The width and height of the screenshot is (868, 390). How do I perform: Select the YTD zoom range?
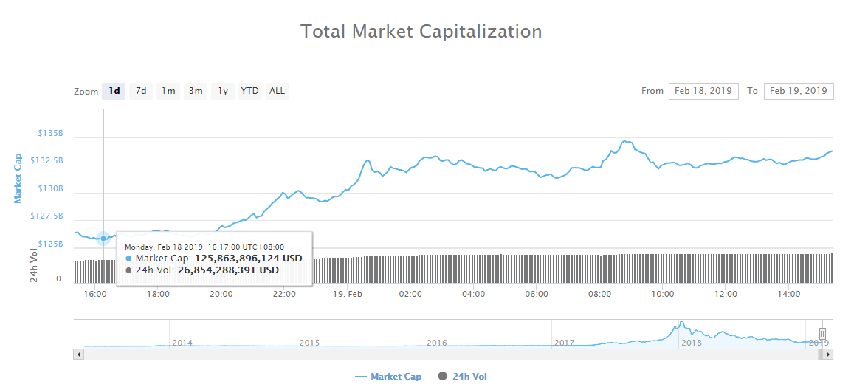coord(250,92)
